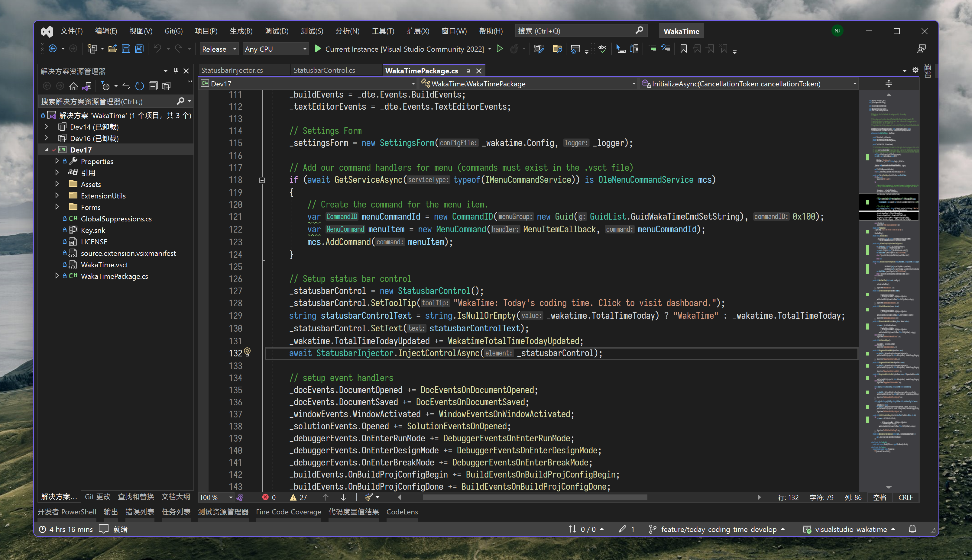Image resolution: width=972 pixels, height=560 pixels.
Task: Toggle auto-hide pin on Solution Explorer
Action: point(176,71)
